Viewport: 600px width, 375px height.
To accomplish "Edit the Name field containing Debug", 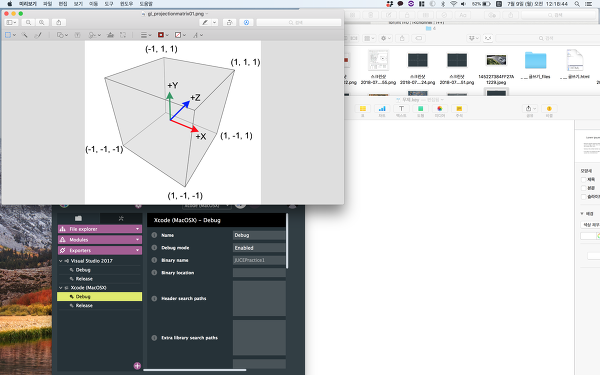I will (259, 235).
